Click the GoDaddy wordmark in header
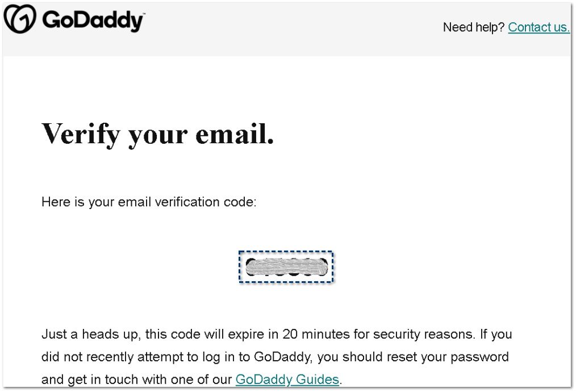This screenshot has width=576, height=392. 93,21
